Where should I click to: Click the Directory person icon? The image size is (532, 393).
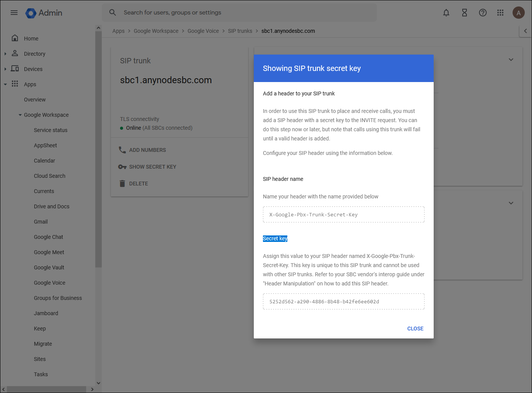pyautogui.click(x=15, y=53)
